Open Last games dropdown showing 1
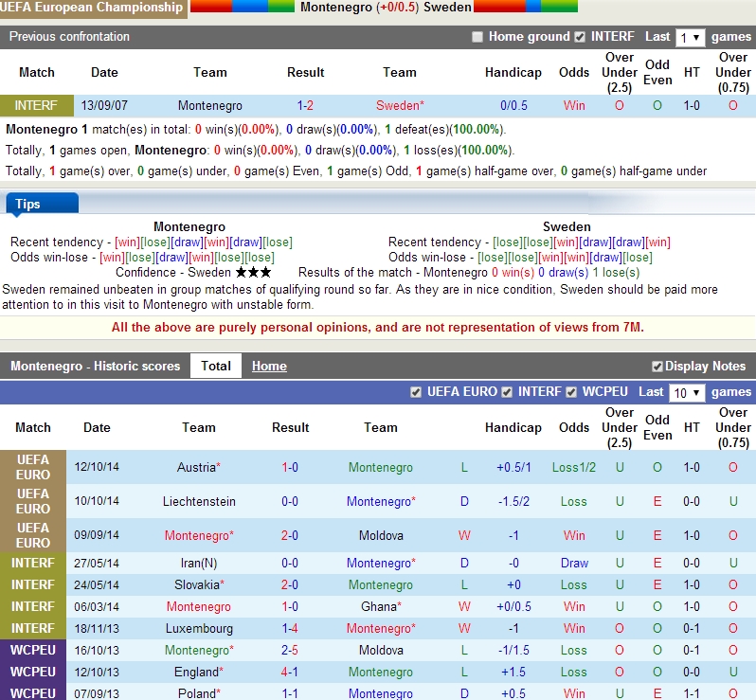 [x=691, y=38]
